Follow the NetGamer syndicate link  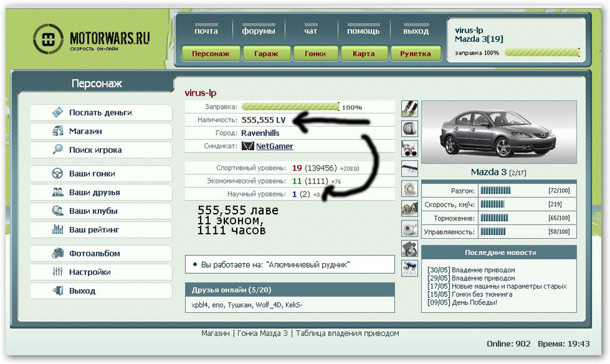[274, 146]
